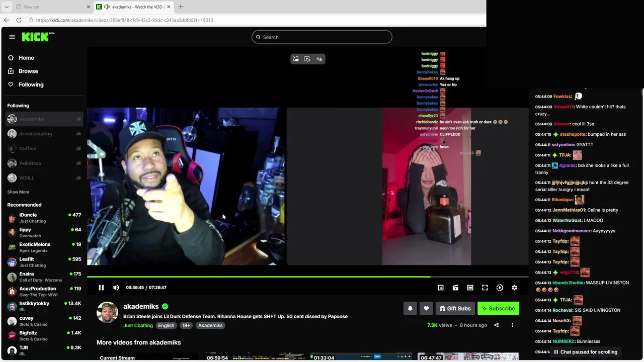
Task: Open video player settings gear
Action: [514, 288]
